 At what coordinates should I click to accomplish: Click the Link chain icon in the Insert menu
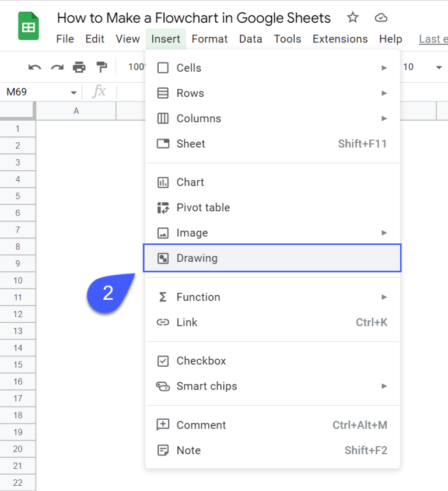pyautogui.click(x=163, y=322)
